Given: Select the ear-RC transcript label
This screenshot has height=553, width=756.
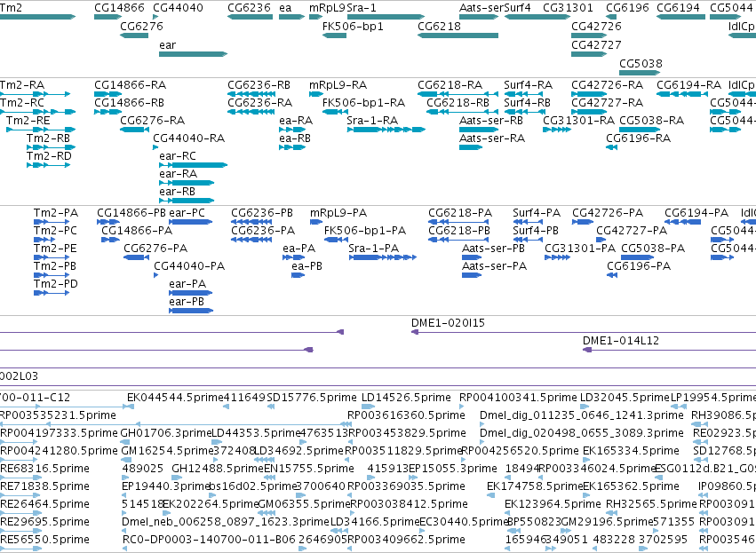Looking at the screenshot, I should pyautogui.click(x=178, y=156).
